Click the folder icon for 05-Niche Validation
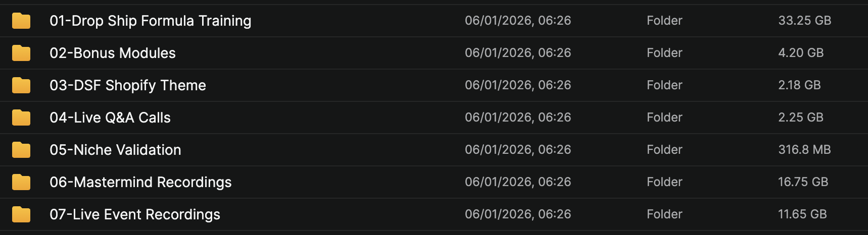 pos(21,150)
